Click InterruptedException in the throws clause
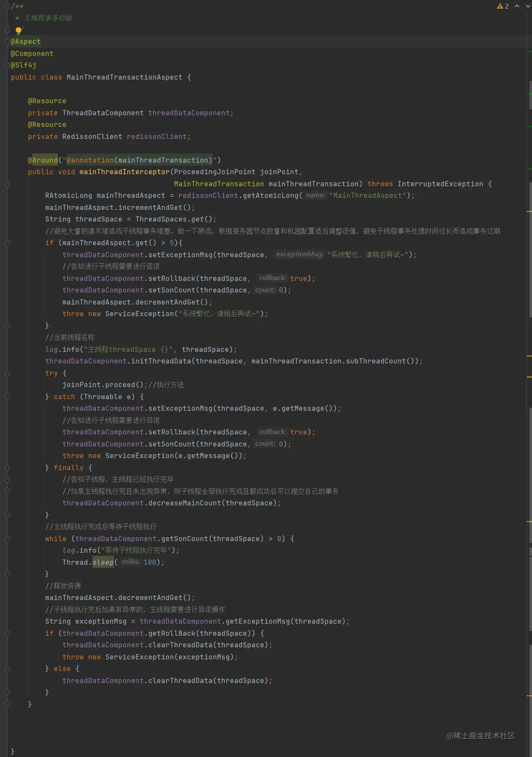Screen dimensions: 532x757 (440, 184)
